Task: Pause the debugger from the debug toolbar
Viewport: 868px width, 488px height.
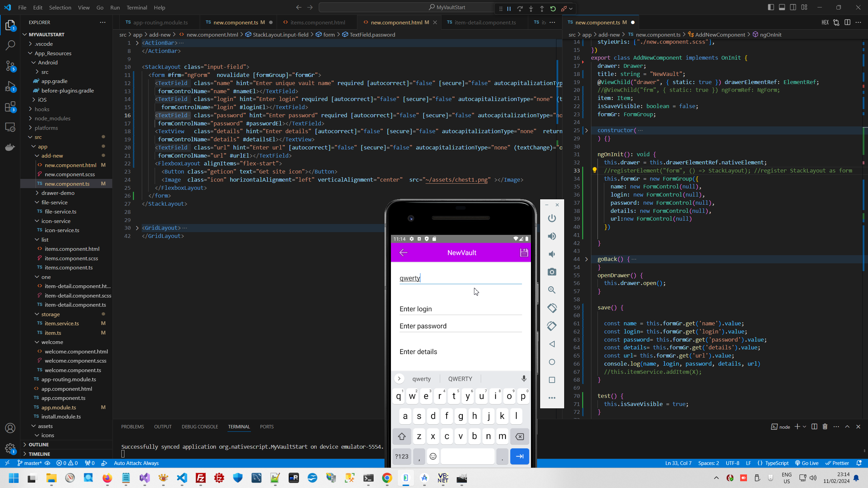Action: (x=509, y=9)
